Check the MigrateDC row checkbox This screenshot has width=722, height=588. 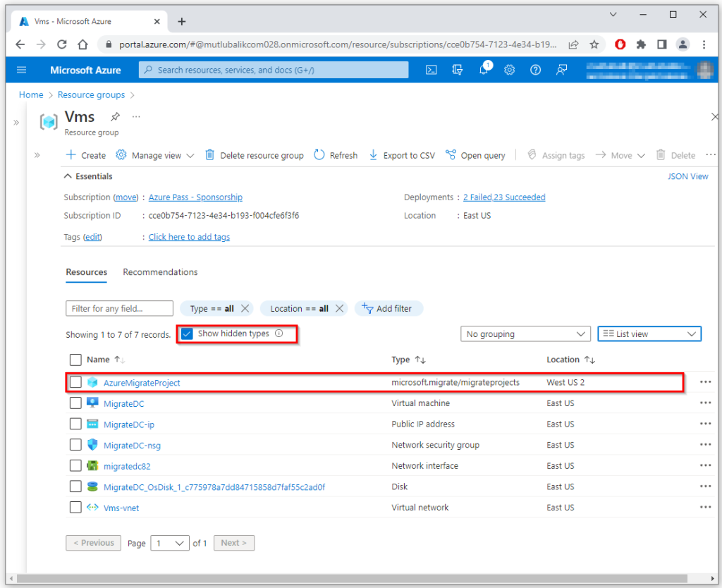(75, 403)
